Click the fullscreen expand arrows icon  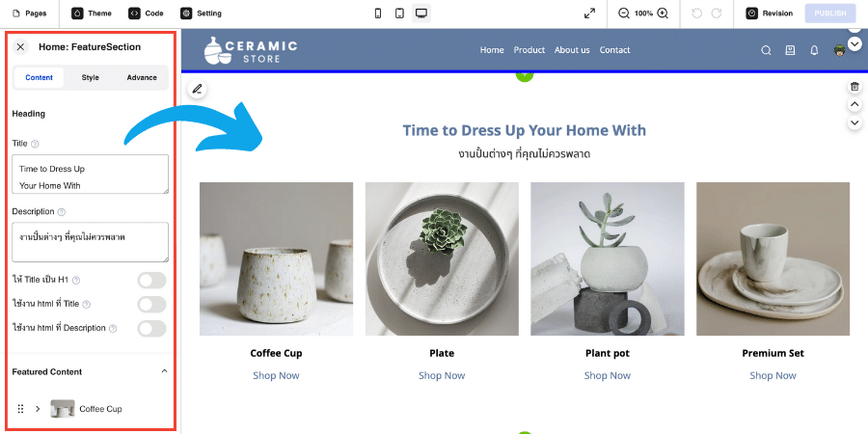589,14
